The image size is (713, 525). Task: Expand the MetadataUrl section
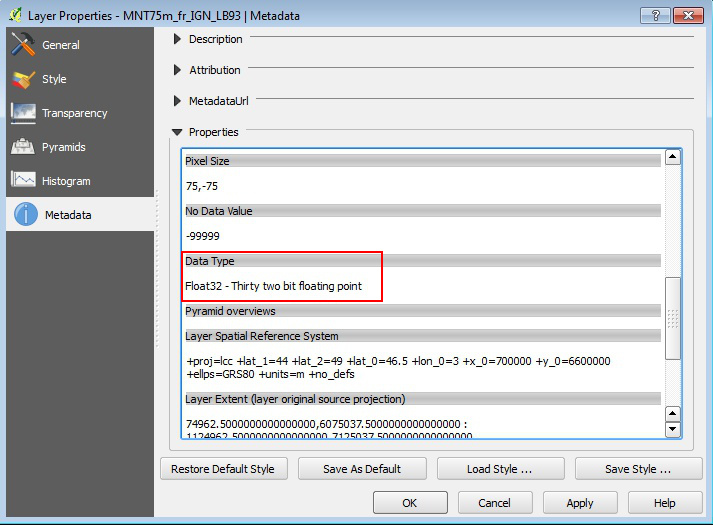tap(177, 101)
